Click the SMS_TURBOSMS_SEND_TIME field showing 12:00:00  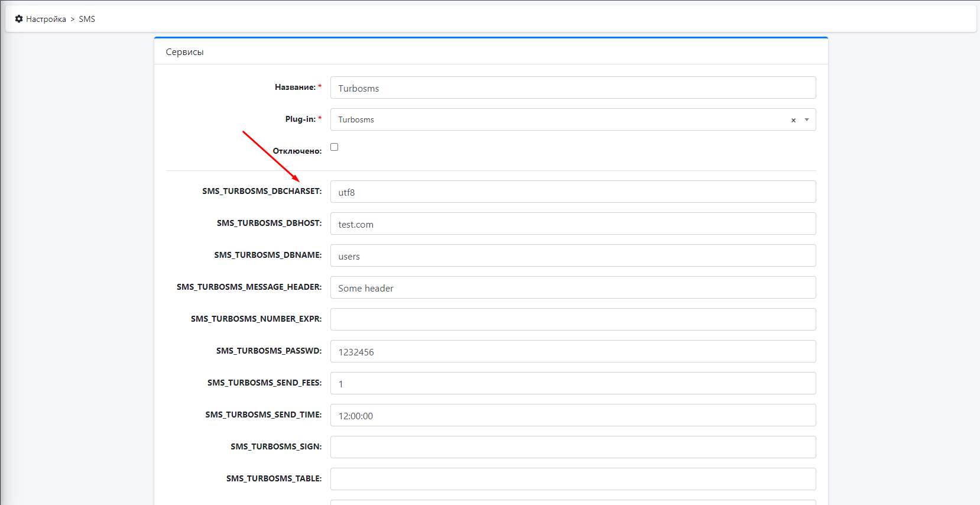tap(573, 416)
